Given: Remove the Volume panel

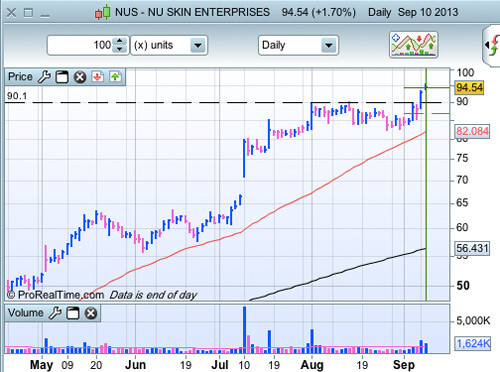Looking at the screenshot, I should [91, 313].
